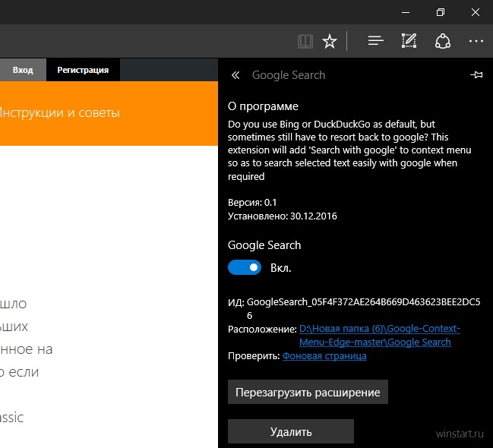Click the Инструкции и советы header
The height and width of the screenshot is (448, 493).
60,112
